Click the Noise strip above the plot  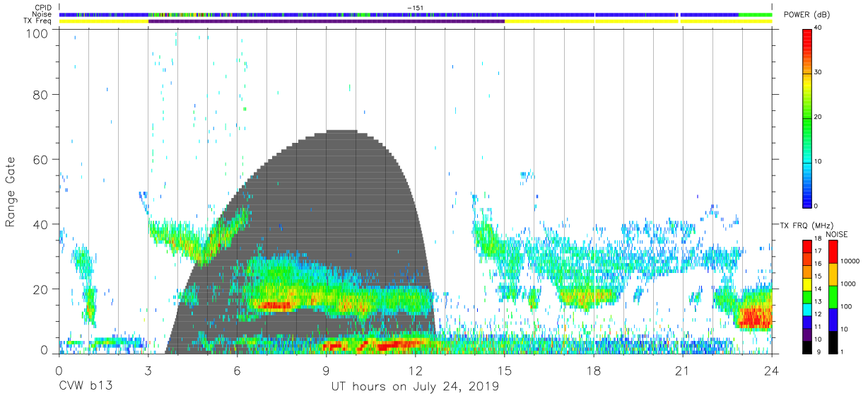click(415, 14)
